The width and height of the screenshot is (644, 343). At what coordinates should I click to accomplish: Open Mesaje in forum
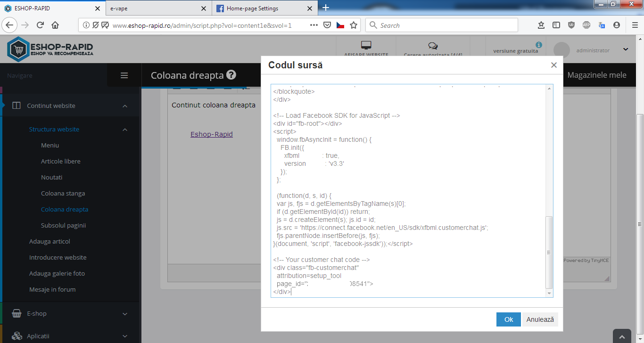[x=52, y=290]
